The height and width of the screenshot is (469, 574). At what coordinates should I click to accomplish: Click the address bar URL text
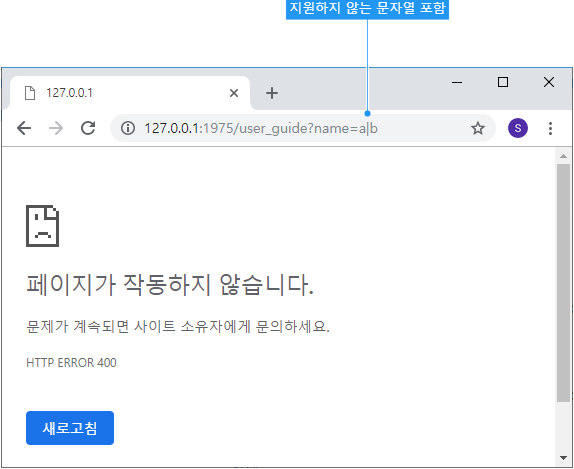tap(261, 129)
